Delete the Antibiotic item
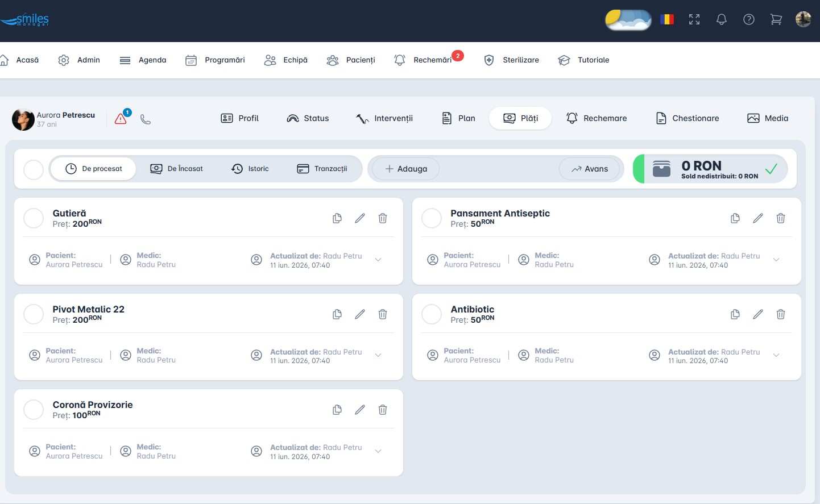 (781, 314)
